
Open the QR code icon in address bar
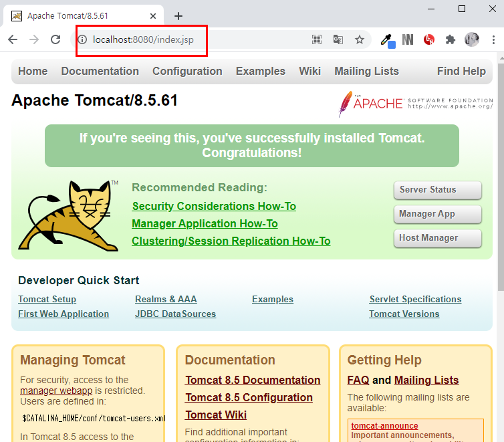(x=317, y=39)
